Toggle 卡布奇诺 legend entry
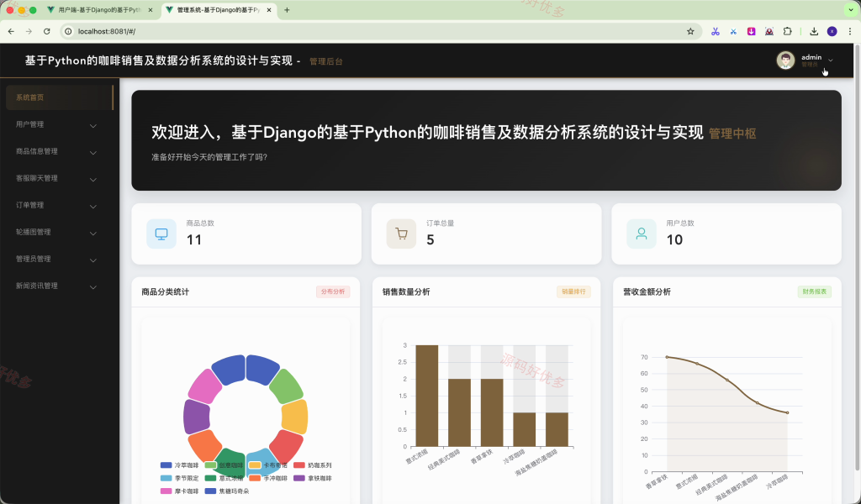This screenshot has height=504, width=861. [268, 465]
